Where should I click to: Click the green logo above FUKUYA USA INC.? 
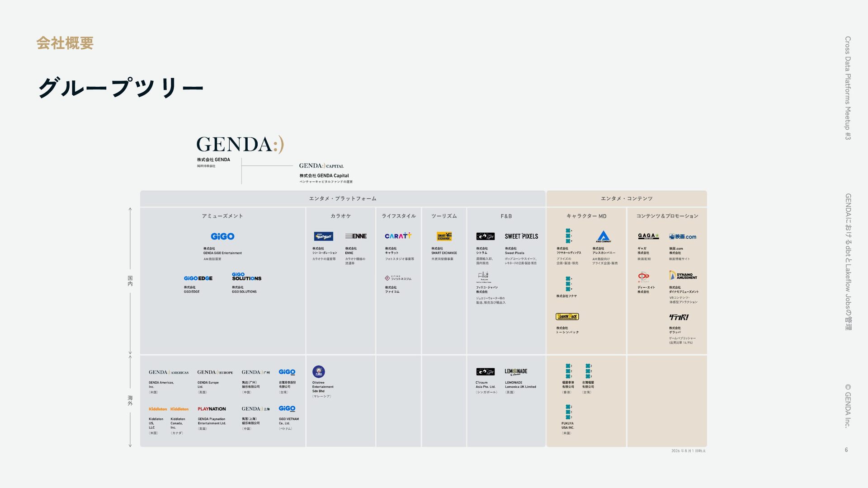pyautogui.click(x=568, y=412)
